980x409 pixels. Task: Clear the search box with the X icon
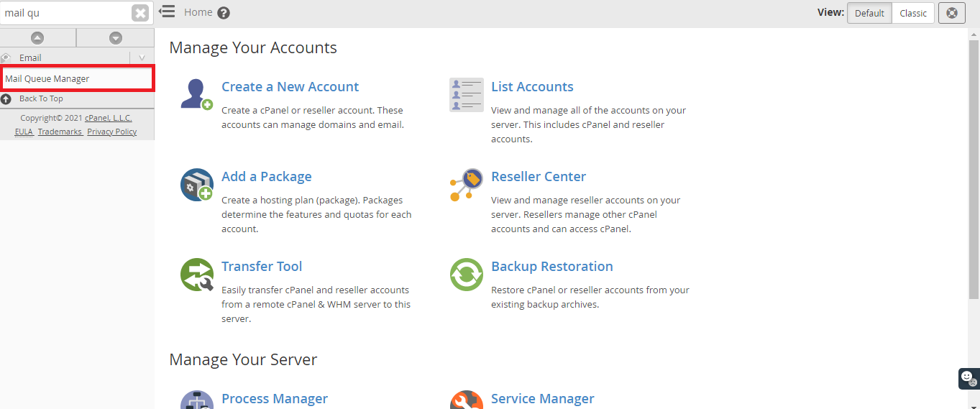140,13
